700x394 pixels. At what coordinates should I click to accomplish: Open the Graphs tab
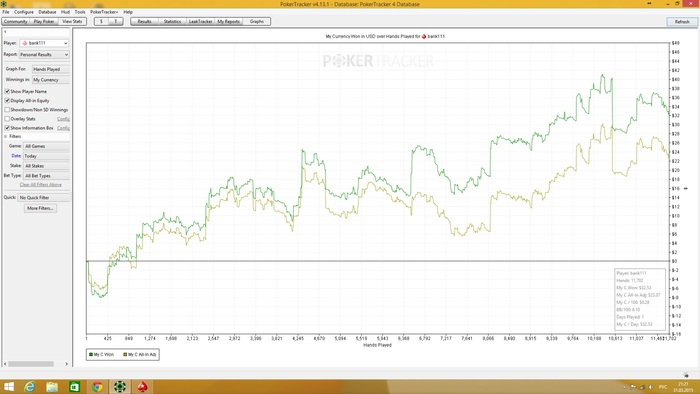coord(257,21)
